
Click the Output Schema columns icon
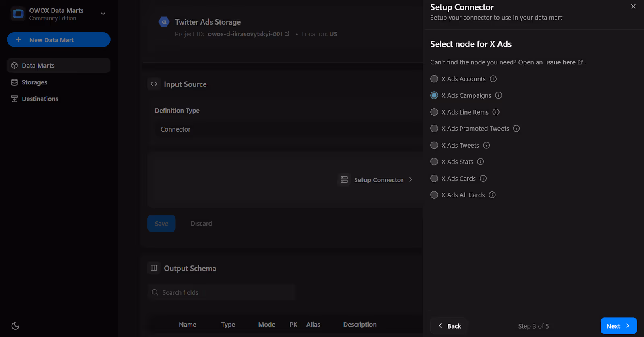(154, 268)
